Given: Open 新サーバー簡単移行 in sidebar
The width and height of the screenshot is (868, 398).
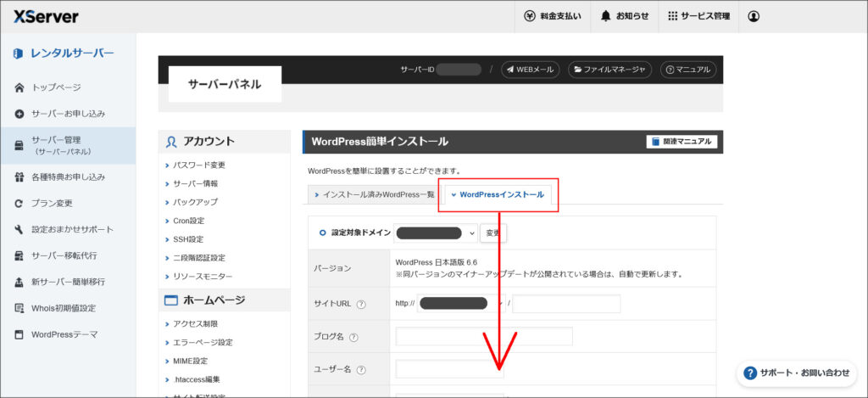Looking at the screenshot, I should tap(68, 282).
